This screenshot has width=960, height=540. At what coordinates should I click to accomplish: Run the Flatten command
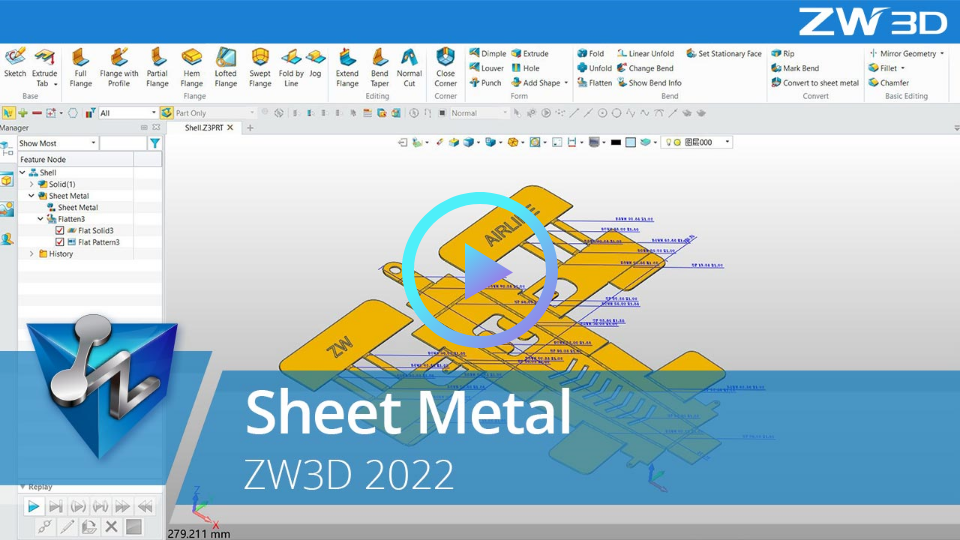[x=594, y=83]
